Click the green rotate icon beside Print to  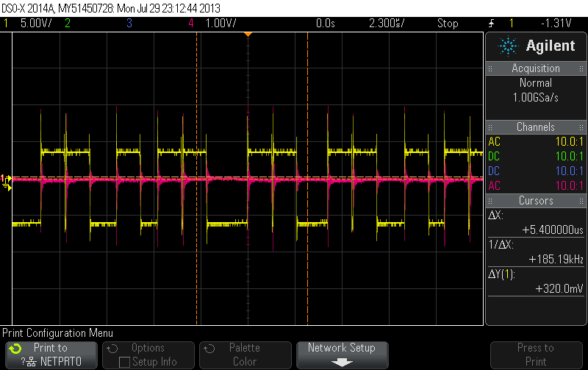(x=15, y=349)
